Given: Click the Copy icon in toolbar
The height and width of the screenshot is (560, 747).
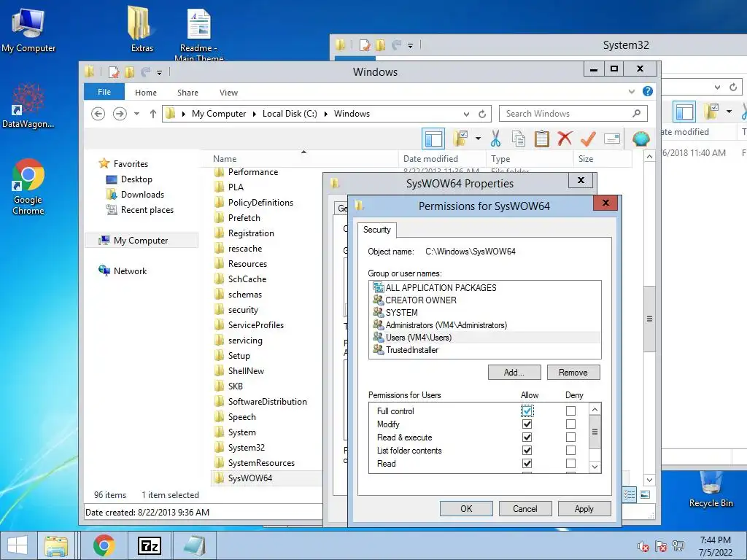Looking at the screenshot, I should 519,139.
